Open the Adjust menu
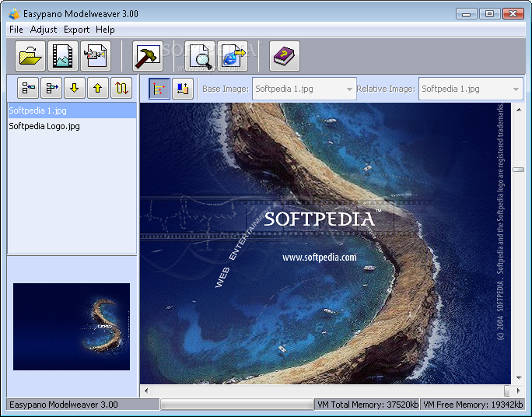The width and height of the screenshot is (532, 417). [x=44, y=30]
